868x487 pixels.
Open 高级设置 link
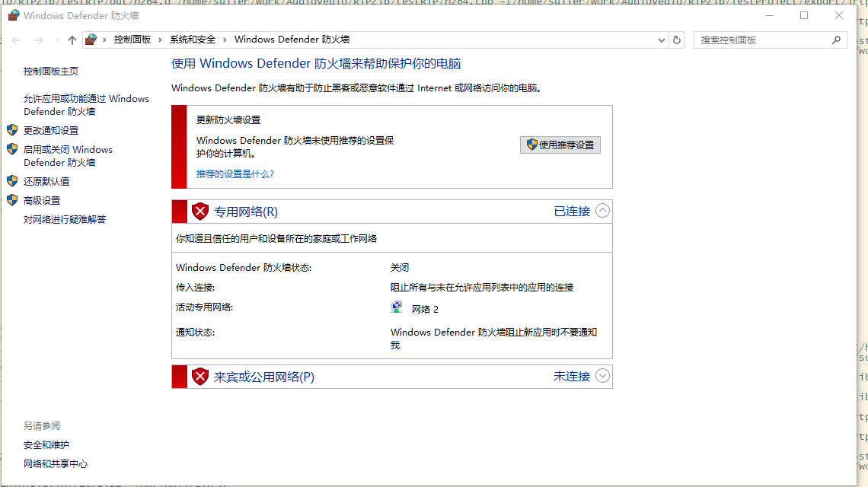pos(42,201)
